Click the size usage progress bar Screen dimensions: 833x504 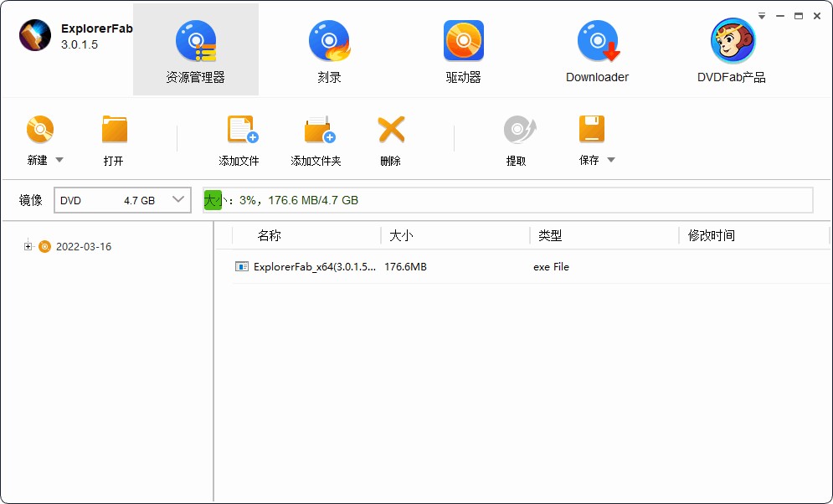point(508,200)
